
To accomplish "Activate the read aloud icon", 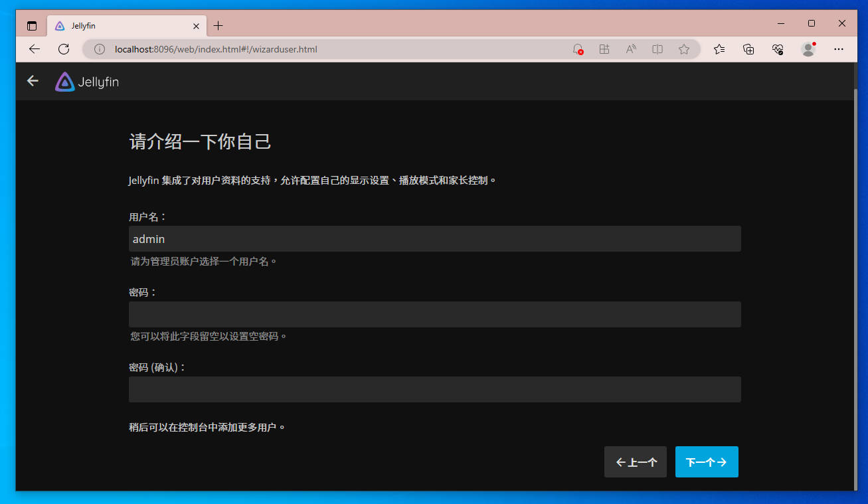I will pos(631,49).
